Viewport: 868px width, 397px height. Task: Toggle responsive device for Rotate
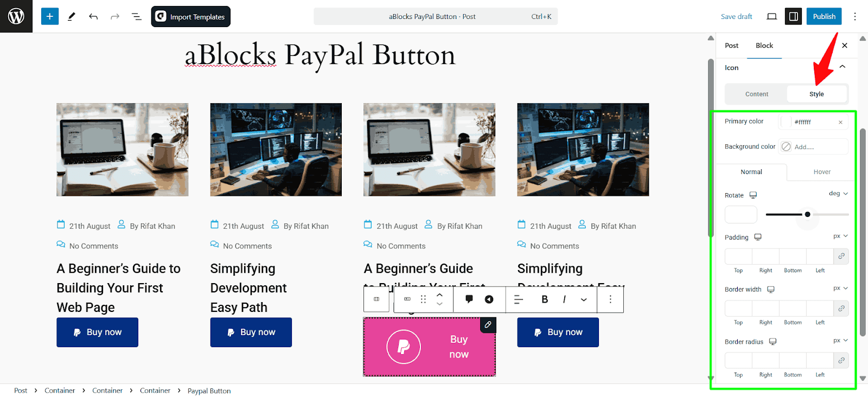click(753, 195)
